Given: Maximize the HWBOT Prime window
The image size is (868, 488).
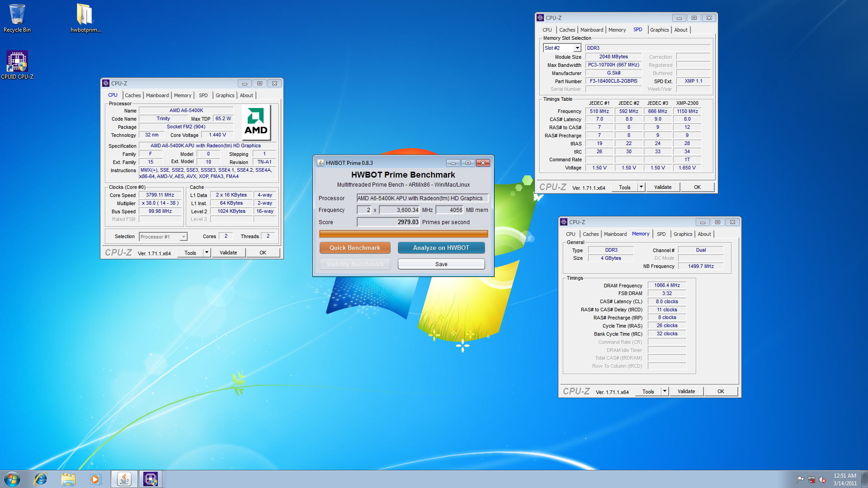Looking at the screenshot, I should [468, 163].
